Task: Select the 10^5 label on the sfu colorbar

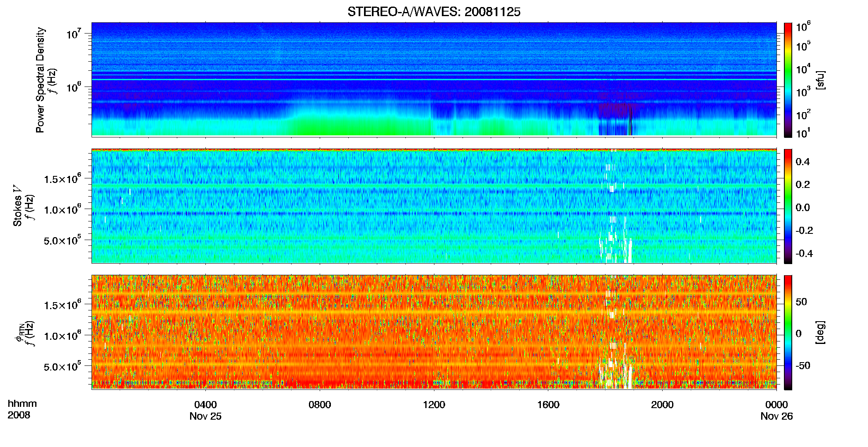Action: click(x=803, y=46)
